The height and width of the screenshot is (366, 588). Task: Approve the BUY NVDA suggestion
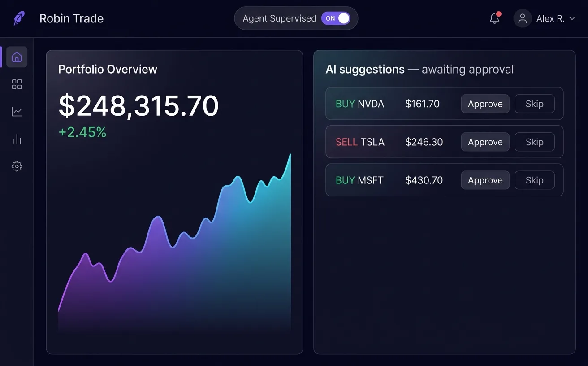(x=485, y=104)
